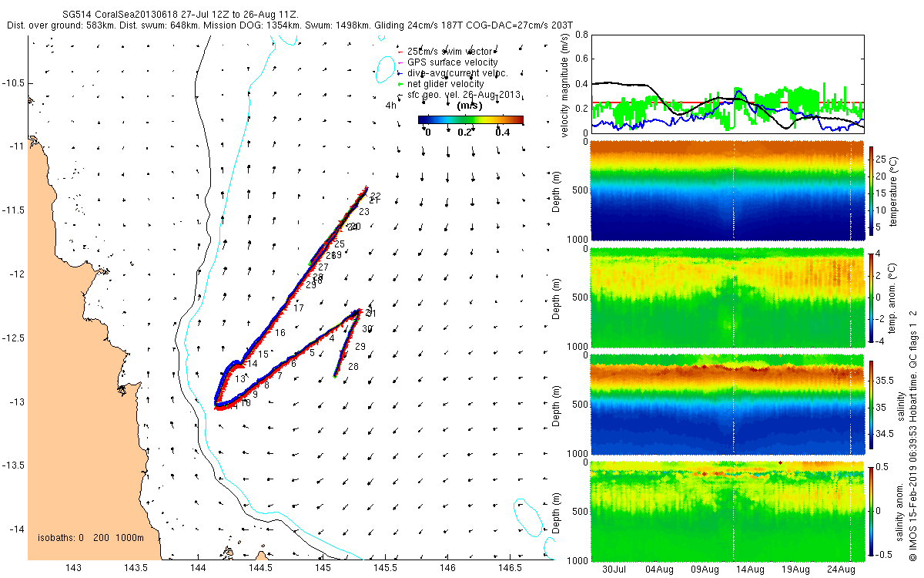Click dive marker 28 near track end
Image resolution: width=924 pixels, height=578 pixels.
click(353, 367)
